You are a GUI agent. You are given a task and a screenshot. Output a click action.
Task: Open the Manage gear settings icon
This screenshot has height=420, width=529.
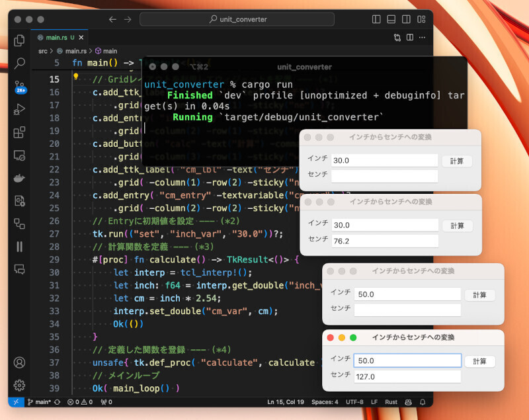click(x=19, y=384)
